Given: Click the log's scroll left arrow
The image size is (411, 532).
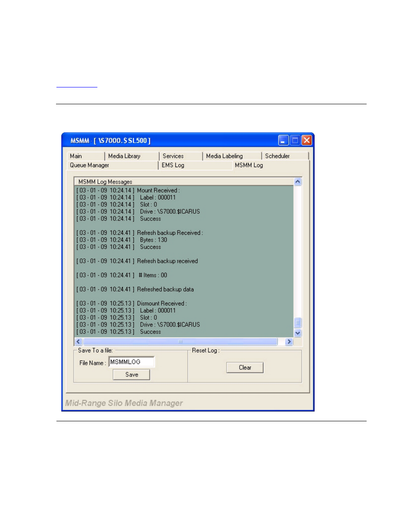Looking at the screenshot, I should pos(78,342).
